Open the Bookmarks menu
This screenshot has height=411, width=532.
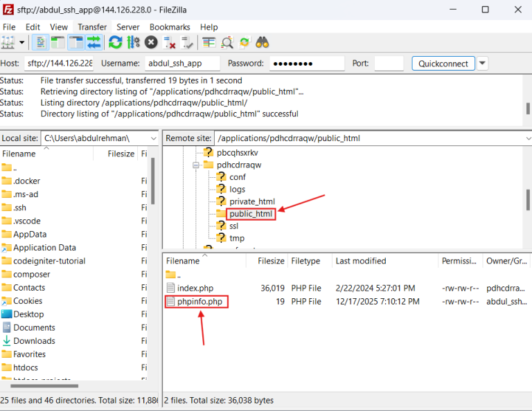[170, 27]
